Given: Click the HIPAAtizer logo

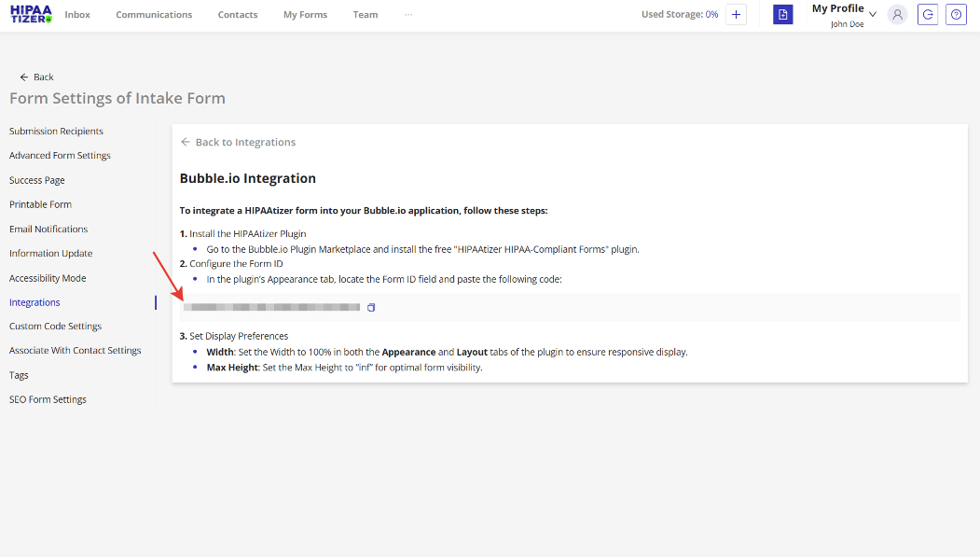Looking at the screenshot, I should tap(32, 13).
